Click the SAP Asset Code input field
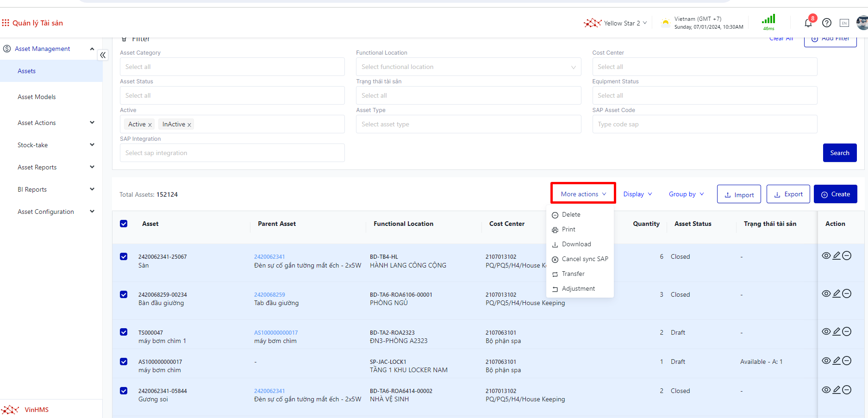This screenshot has height=418, width=868. pos(704,124)
